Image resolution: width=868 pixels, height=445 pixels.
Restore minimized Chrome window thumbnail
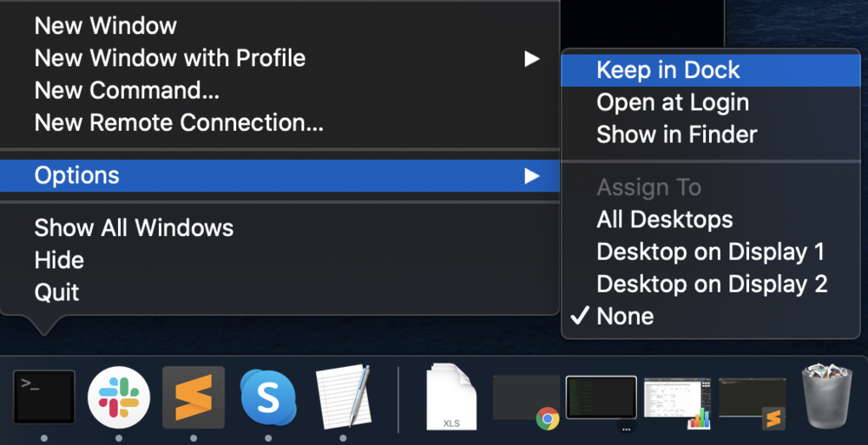coord(526,400)
